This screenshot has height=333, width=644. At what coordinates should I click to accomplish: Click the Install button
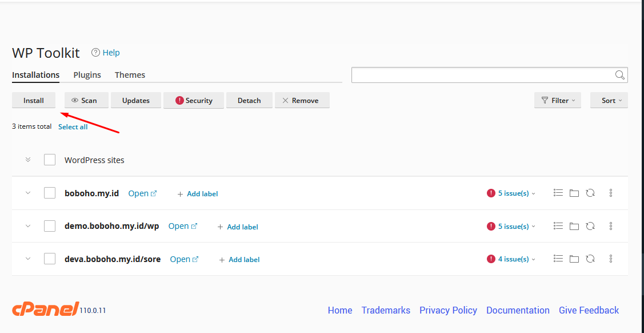point(34,100)
